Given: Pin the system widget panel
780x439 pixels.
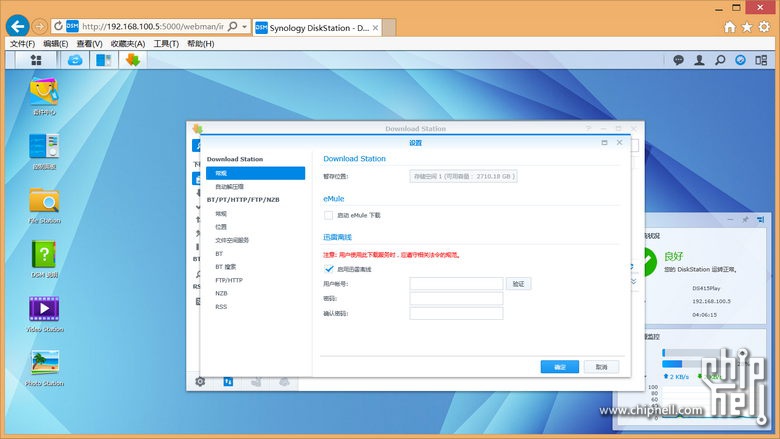Looking at the screenshot, I should click(x=745, y=219).
